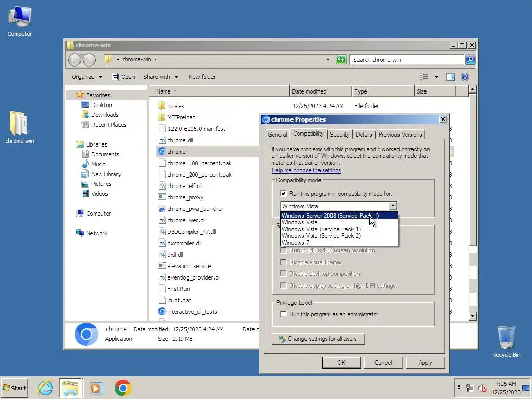Choose Windows Vista (Service Pack 1) option
Screen dimensions: 532x399
[x=339, y=229]
